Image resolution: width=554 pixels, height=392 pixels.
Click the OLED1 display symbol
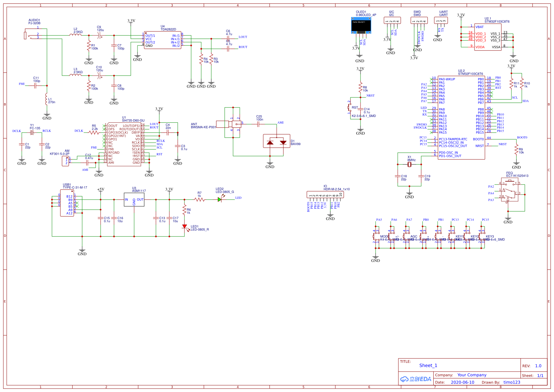point(361,25)
